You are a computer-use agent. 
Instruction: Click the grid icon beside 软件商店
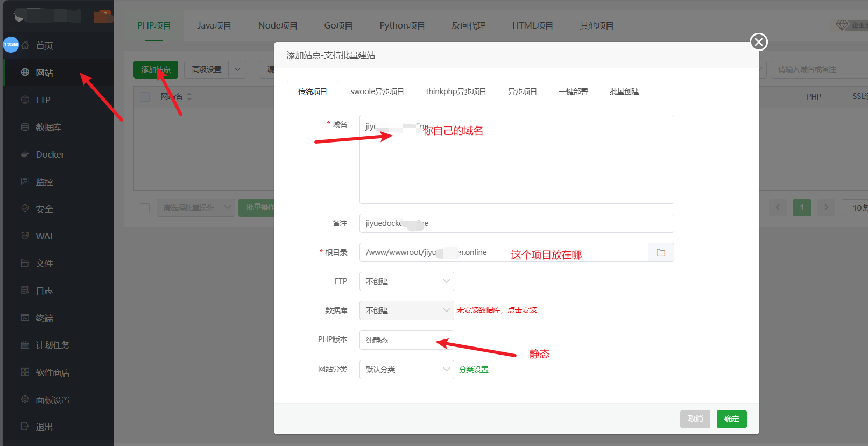tap(25, 372)
